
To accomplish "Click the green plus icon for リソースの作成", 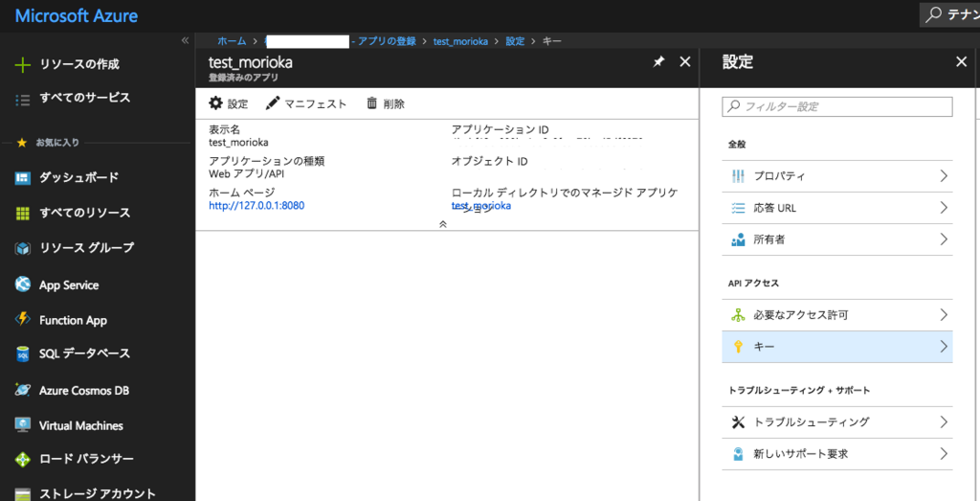I will coord(23,64).
